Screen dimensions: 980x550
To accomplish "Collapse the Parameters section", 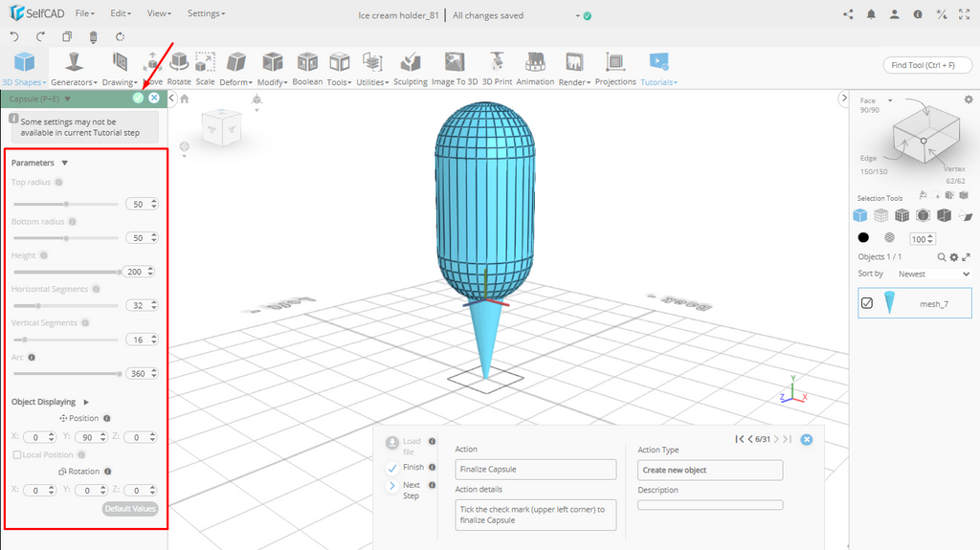I will [64, 164].
